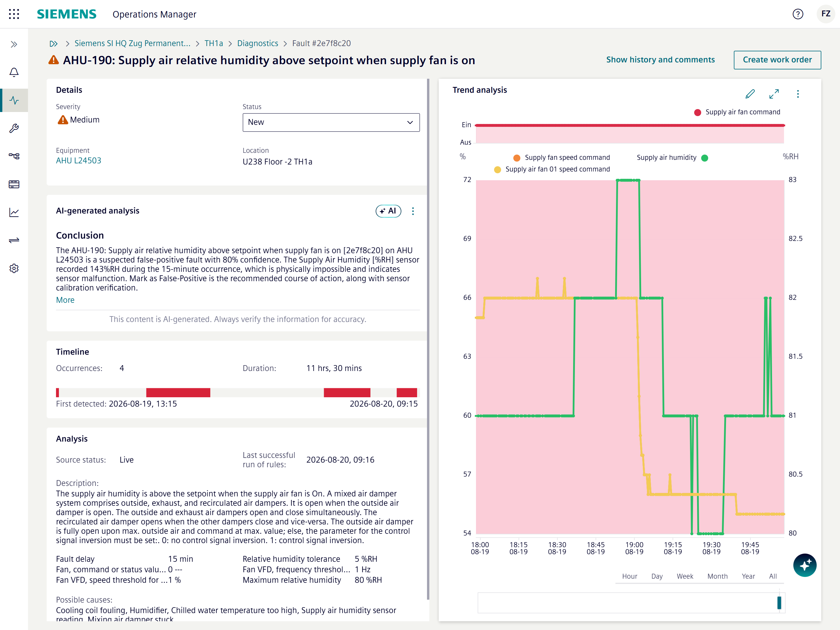Viewport: 840px width, 630px height.
Task: Open the trend analysis three-dot menu
Action: click(798, 94)
